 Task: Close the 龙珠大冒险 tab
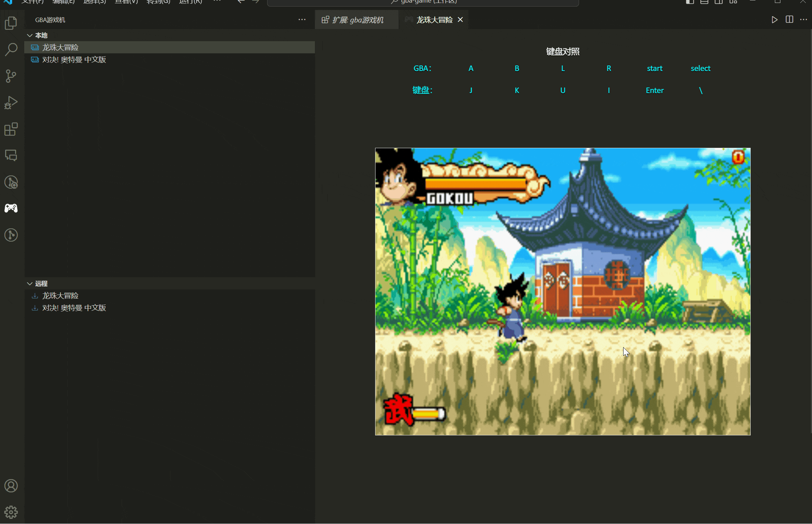tap(460, 20)
